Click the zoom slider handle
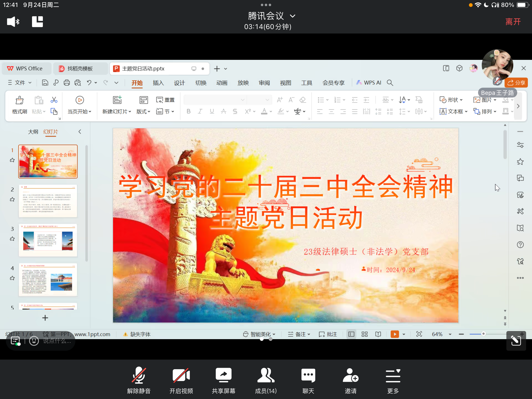532x399 pixels. (483, 334)
